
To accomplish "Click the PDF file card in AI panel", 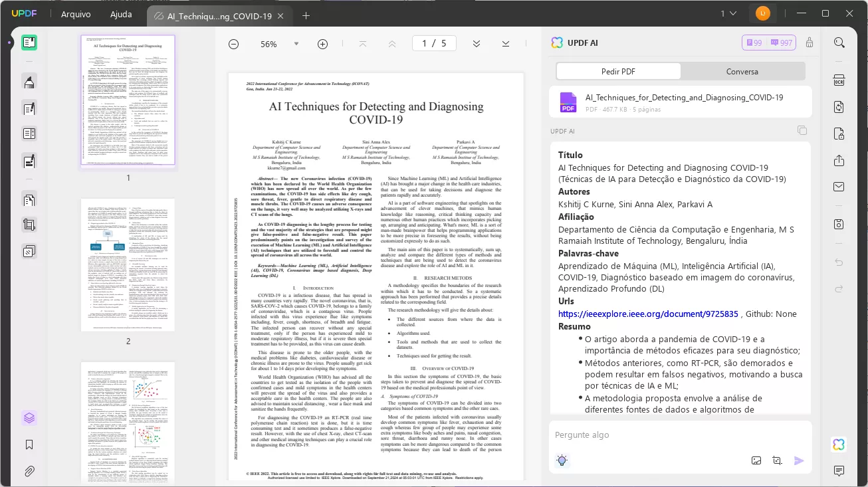I will click(681, 102).
